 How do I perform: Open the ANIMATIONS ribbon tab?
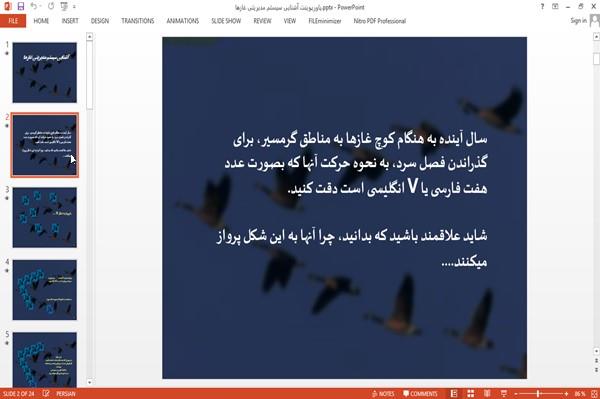tap(183, 21)
